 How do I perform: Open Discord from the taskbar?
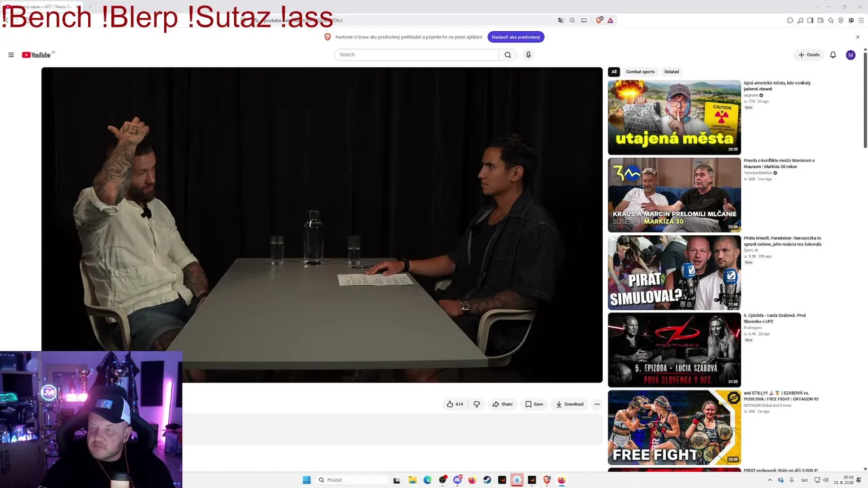(457, 480)
